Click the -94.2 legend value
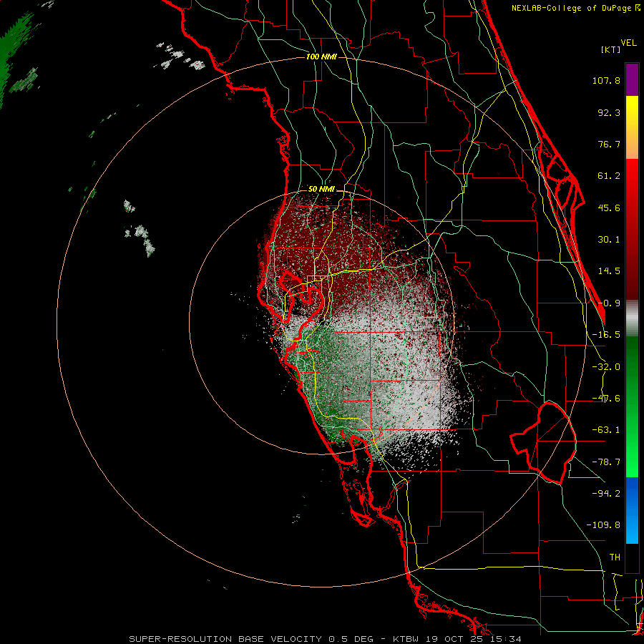This screenshot has height=644, width=644. point(606,493)
